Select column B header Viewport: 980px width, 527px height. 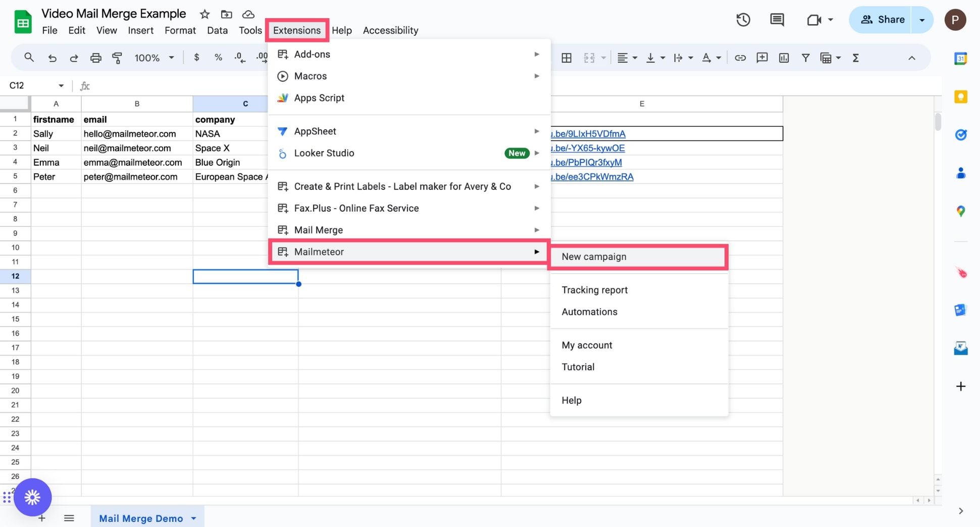pyautogui.click(x=137, y=104)
